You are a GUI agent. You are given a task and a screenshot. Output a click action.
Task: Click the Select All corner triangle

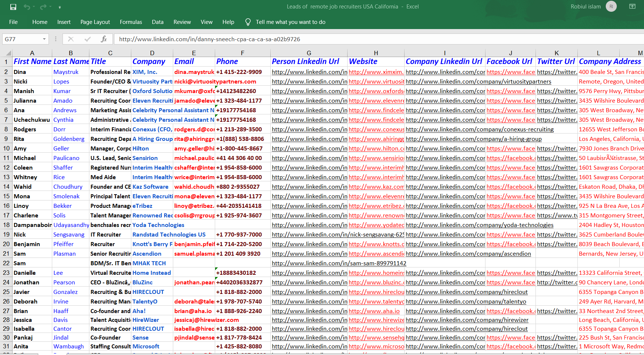(8, 53)
